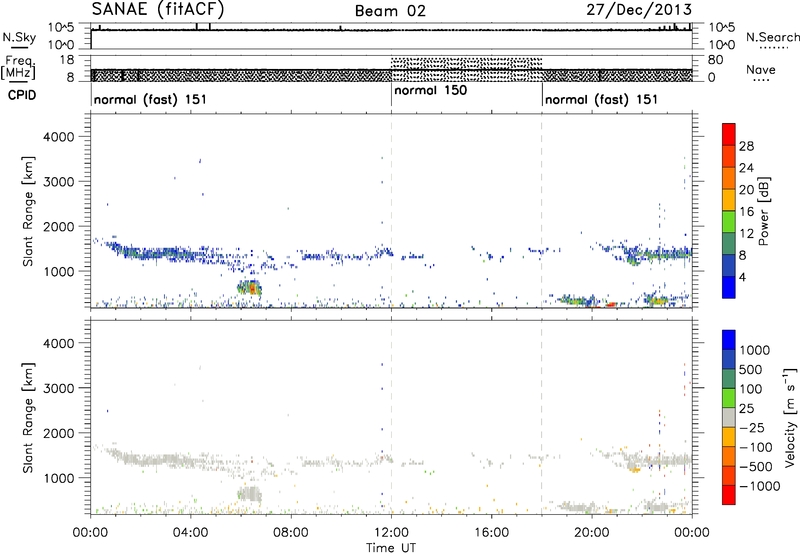Click the normal (fast) 151 label starting at 18:00
Screen dimensions: 800x554
[x=602, y=99]
